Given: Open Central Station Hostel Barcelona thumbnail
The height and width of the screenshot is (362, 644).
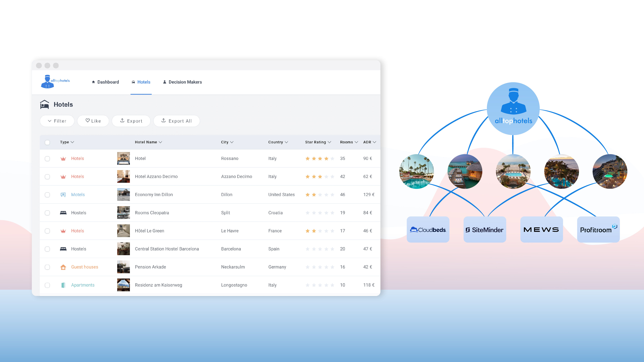Looking at the screenshot, I should [123, 249].
